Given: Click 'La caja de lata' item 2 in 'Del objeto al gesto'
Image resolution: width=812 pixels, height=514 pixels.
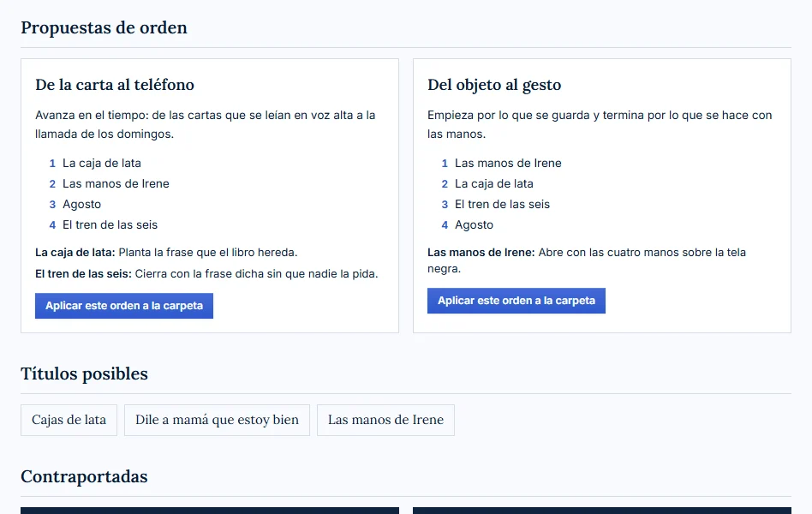Looking at the screenshot, I should pos(494,184).
